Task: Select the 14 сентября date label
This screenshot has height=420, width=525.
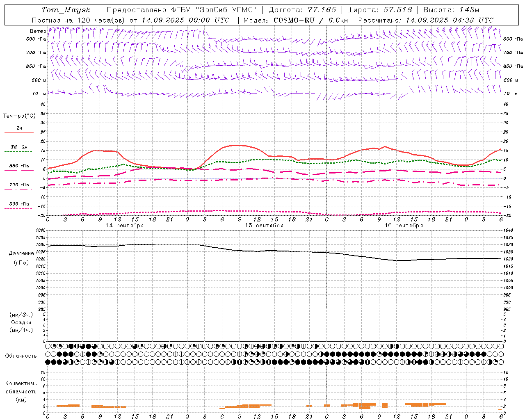Action: pos(125,226)
